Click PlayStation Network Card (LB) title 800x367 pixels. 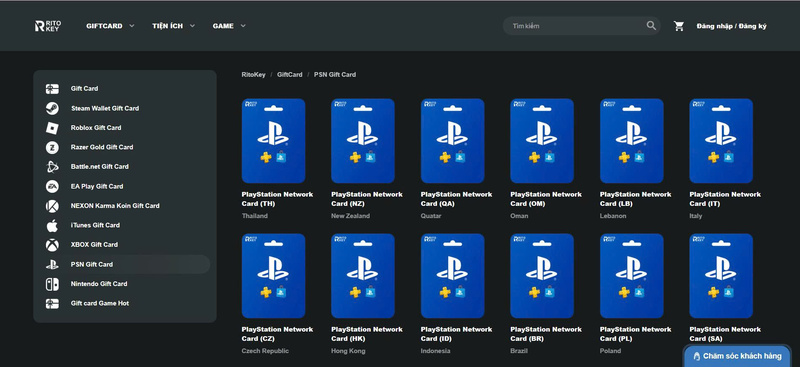635,199
